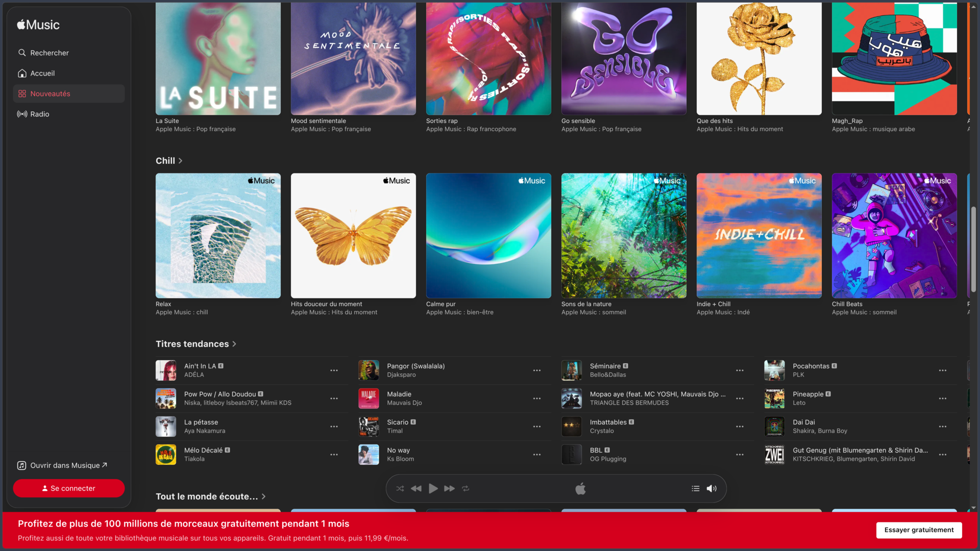
Task: Open Go sensible playlist cover
Action: [624, 59]
